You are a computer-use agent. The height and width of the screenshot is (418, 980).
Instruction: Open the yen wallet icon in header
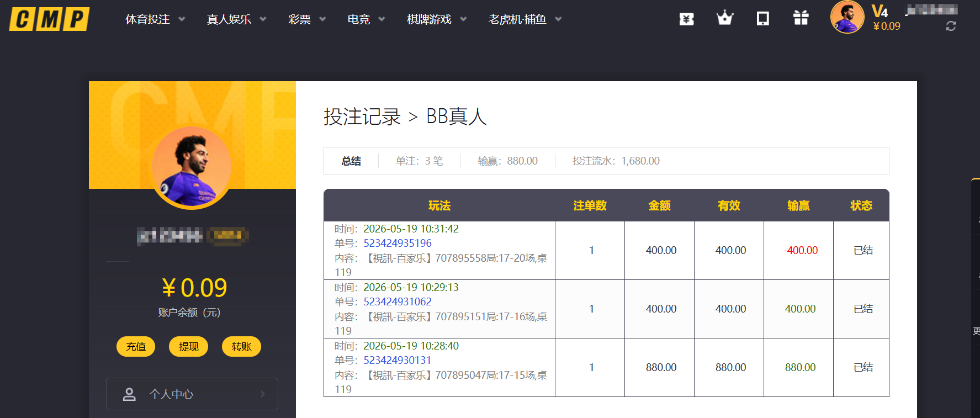pyautogui.click(x=686, y=19)
